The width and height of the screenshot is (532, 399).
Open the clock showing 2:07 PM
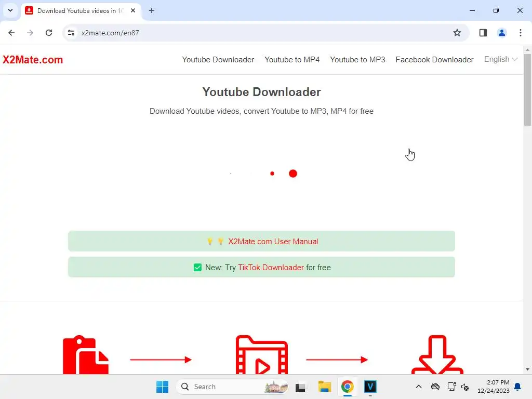494,387
